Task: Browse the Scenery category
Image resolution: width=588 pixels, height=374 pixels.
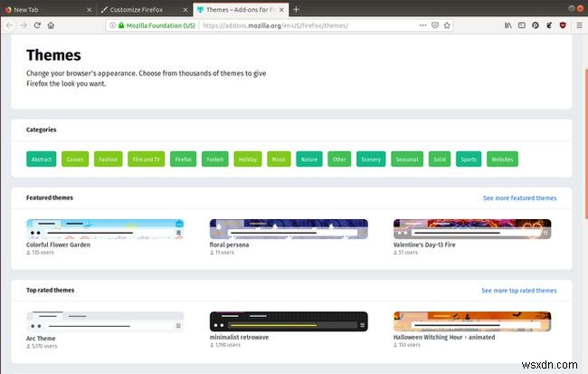Action: tap(371, 159)
